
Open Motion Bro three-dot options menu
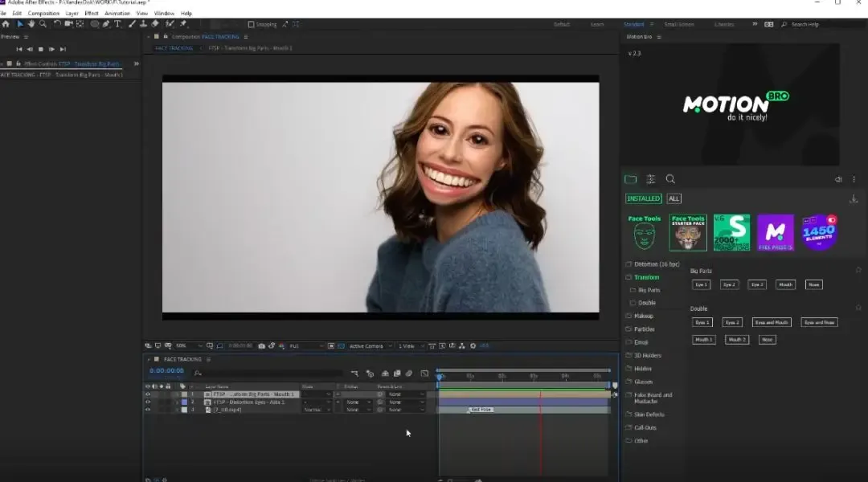(854, 179)
